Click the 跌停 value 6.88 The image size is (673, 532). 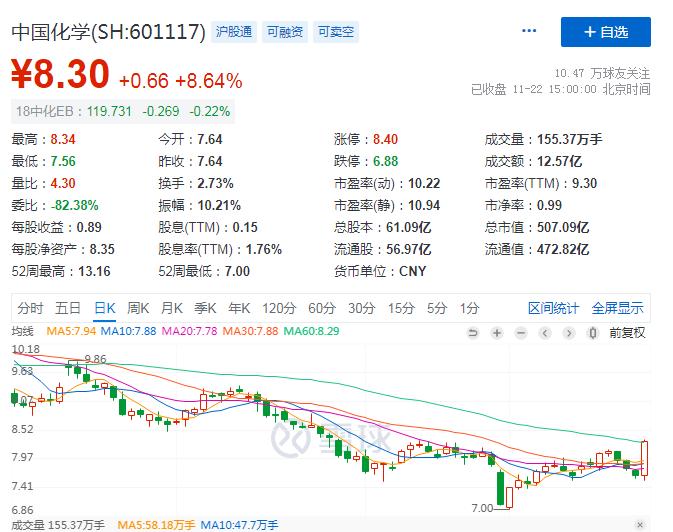point(385,161)
